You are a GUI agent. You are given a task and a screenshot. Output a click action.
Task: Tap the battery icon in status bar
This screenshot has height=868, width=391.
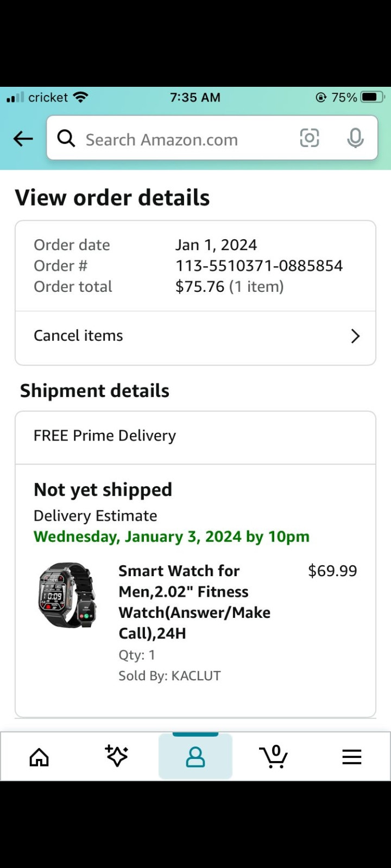(373, 97)
